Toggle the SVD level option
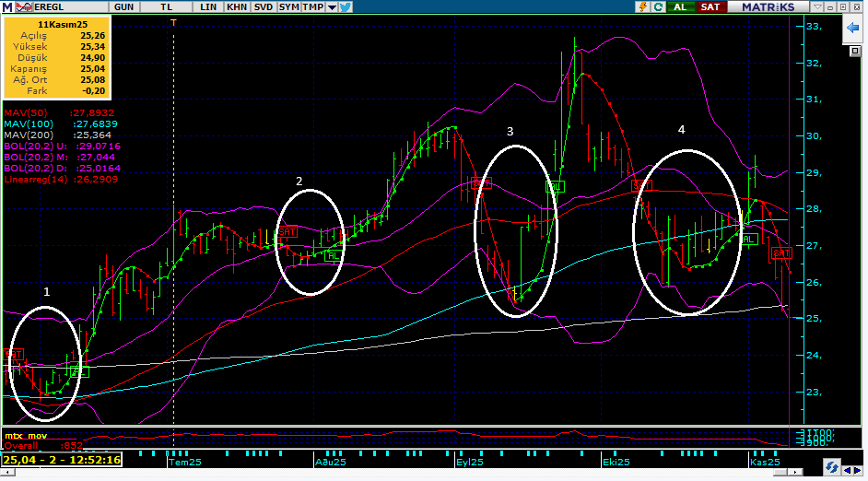The image size is (868, 481). [x=264, y=6]
